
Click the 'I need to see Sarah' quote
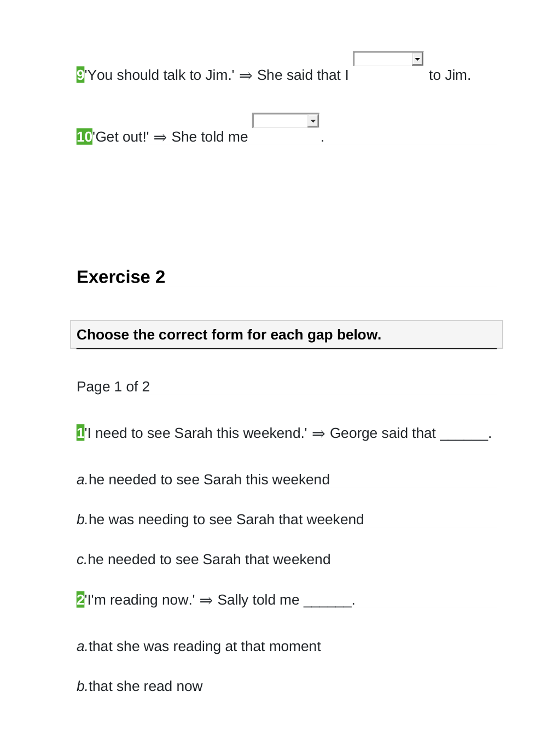[x=196, y=433]
